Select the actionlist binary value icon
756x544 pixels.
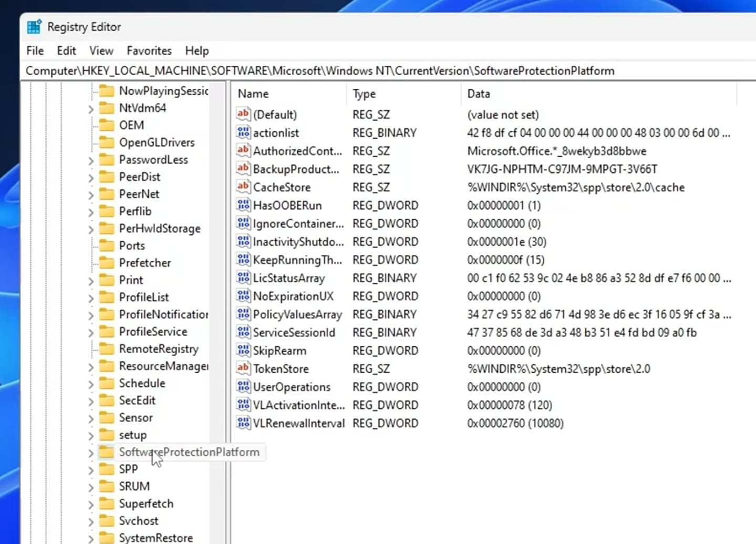(x=243, y=132)
